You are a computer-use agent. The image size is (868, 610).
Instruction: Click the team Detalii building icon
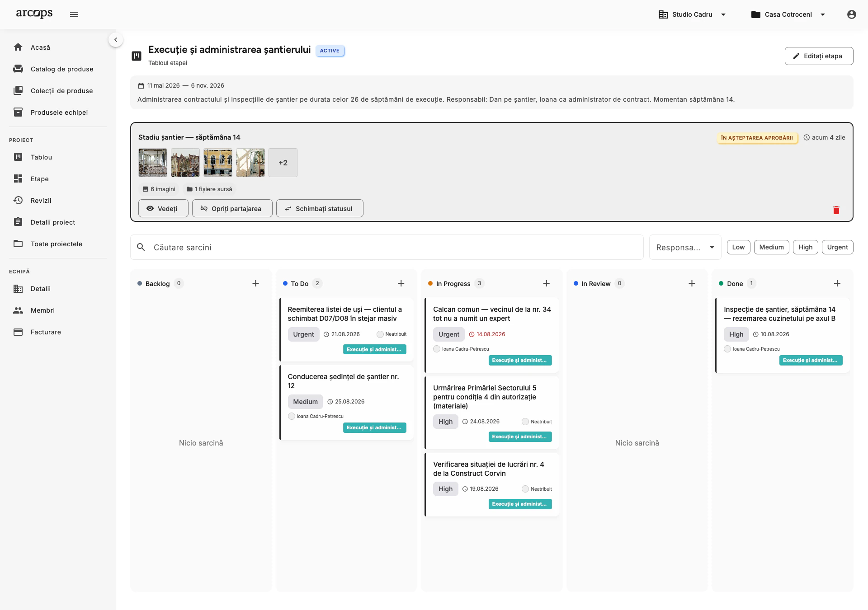18,288
